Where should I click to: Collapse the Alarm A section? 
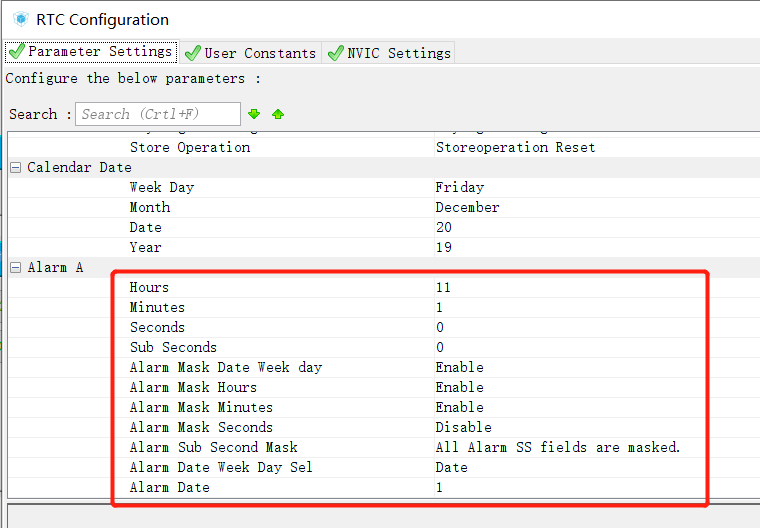click(16, 268)
